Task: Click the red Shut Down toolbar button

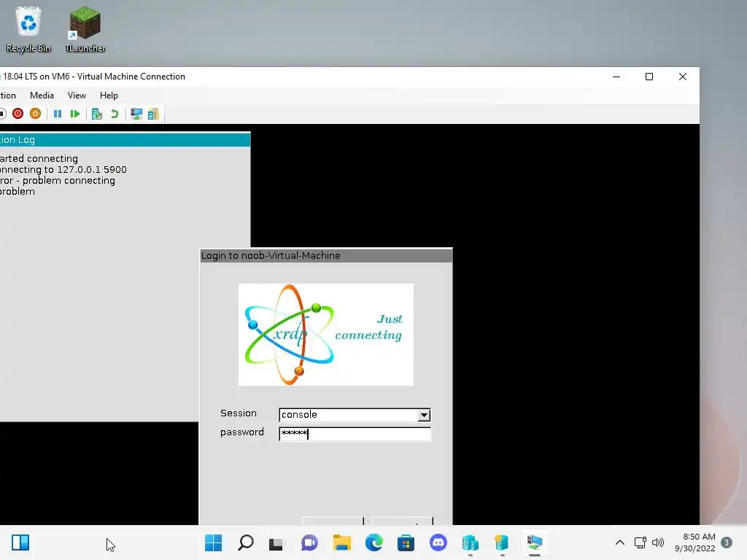Action: tap(18, 114)
